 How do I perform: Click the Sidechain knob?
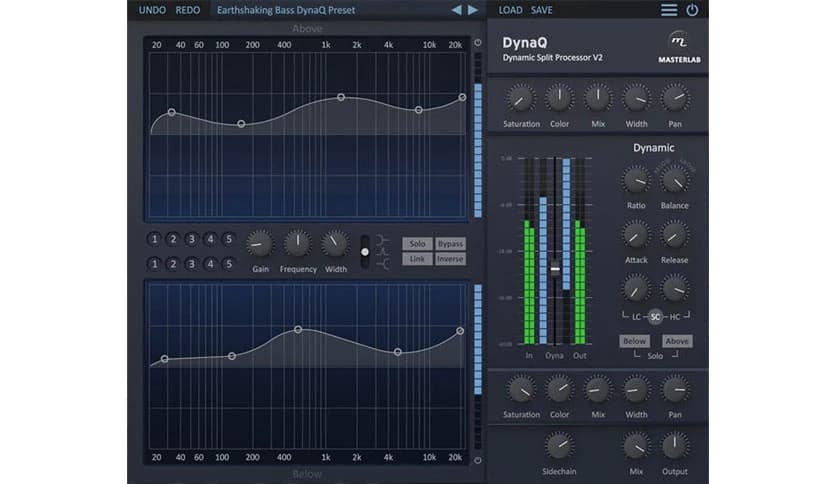[x=559, y=446]
